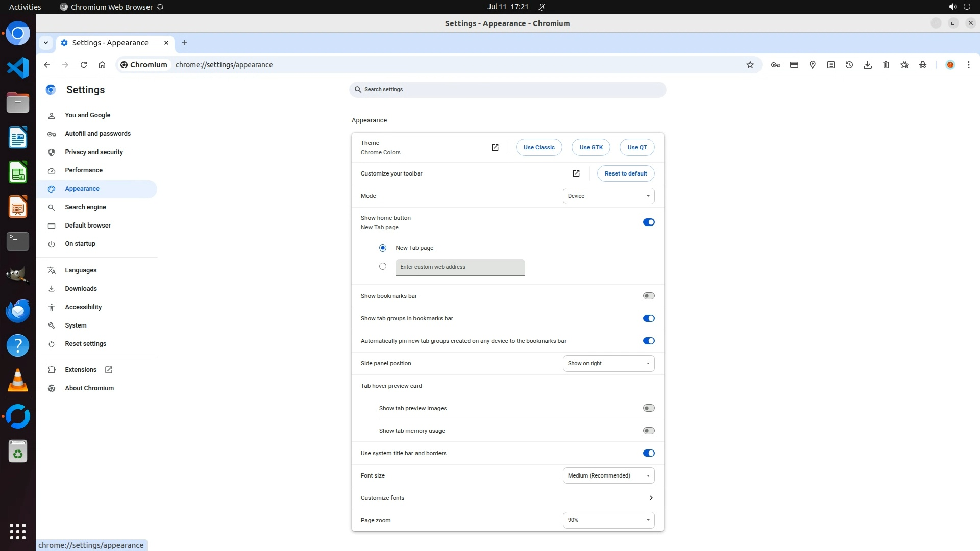Image resolution: width=980 pixels, height=551 pixels.
Task: Open Side panel position dropdown
Action: 608,363
